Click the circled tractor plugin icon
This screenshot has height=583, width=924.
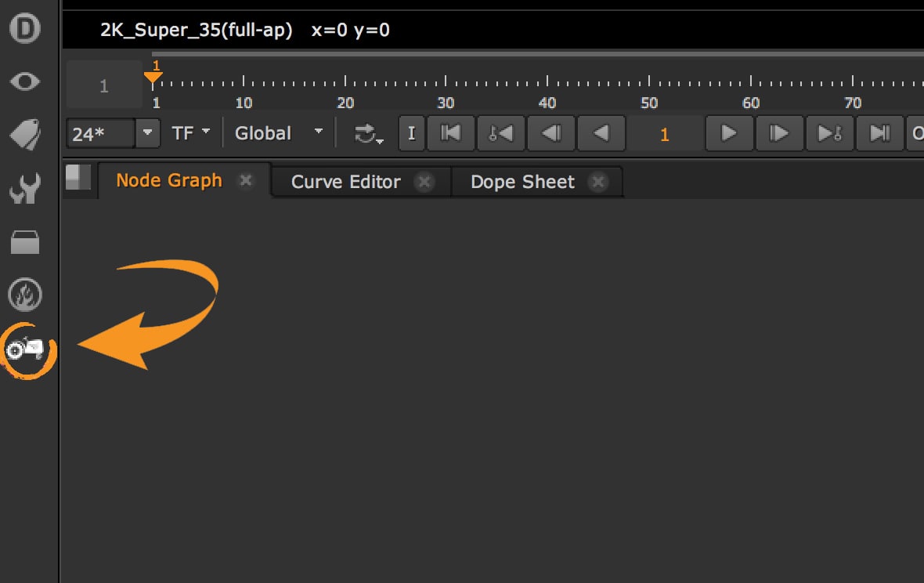[27, 349]
